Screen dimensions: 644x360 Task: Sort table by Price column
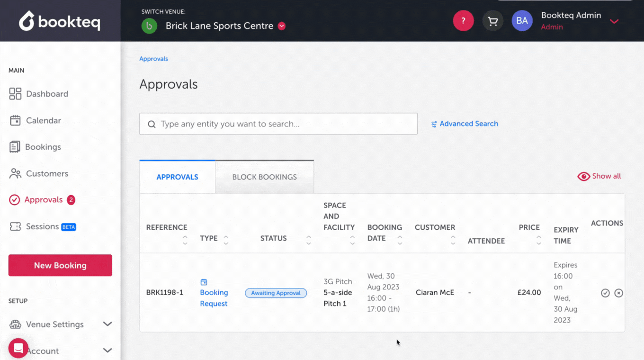pyautogui.click(x=538, y=240)
